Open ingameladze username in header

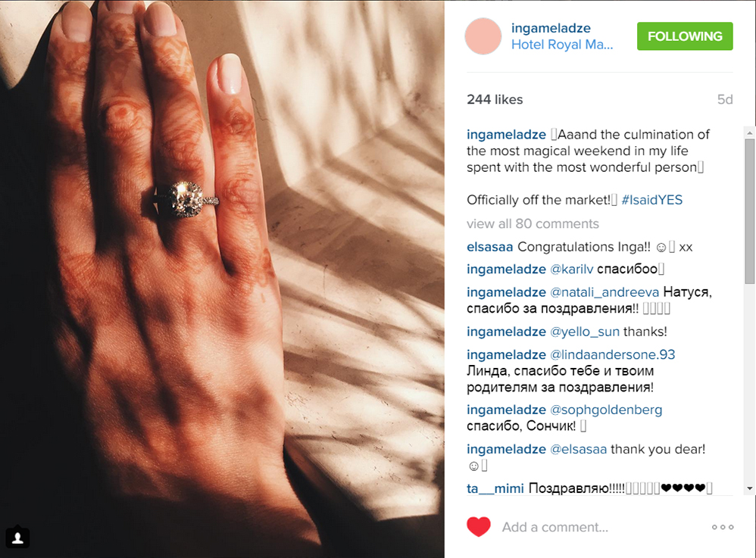[x=551, y=28]
